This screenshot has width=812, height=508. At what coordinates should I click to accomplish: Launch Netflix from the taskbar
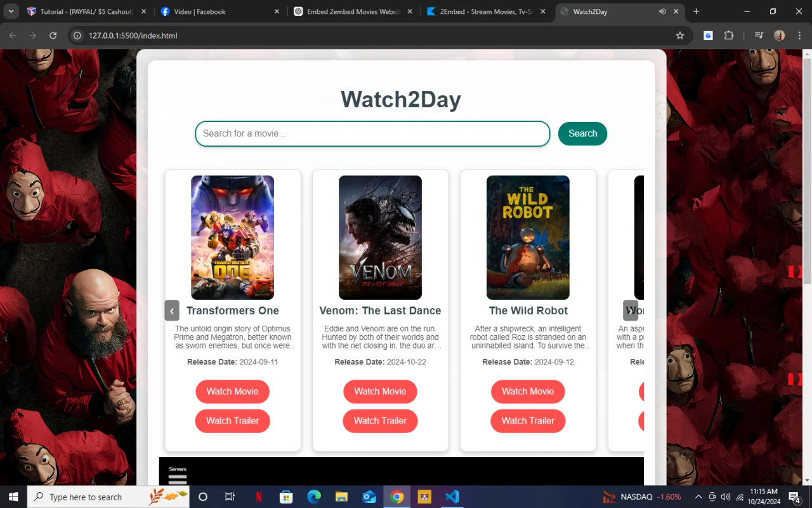click(x=258, y=497)
